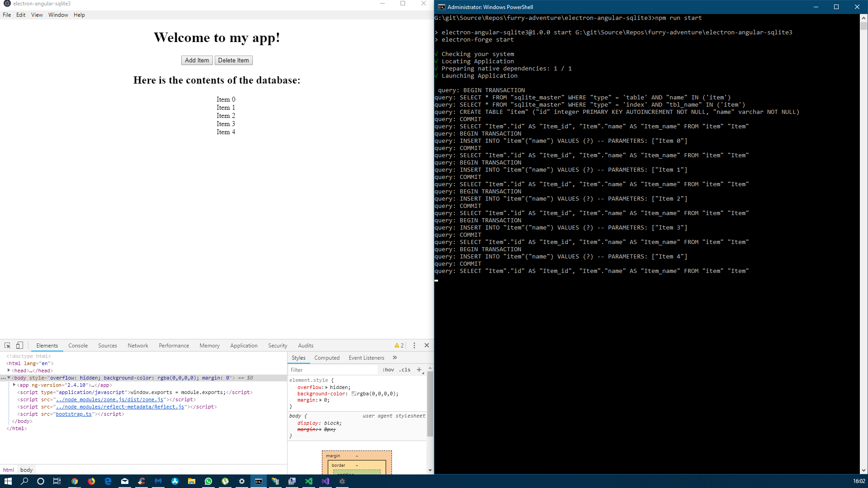Expand the head element node

pyautogui.click(x=9, y=371)
